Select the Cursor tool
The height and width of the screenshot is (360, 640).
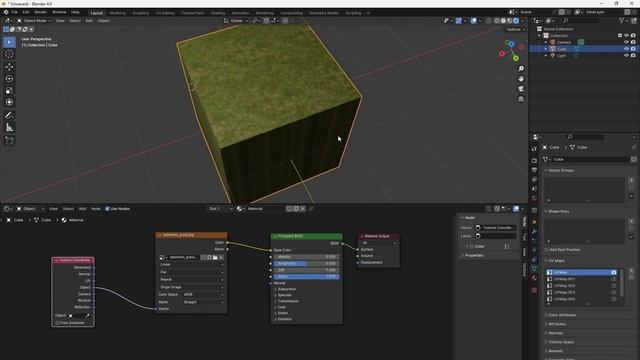pyautogui.click(x=9, y=54)
